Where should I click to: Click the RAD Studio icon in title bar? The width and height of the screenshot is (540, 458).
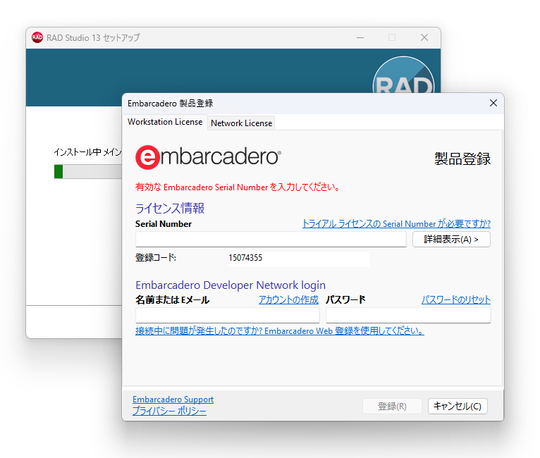tap(37, 37)
